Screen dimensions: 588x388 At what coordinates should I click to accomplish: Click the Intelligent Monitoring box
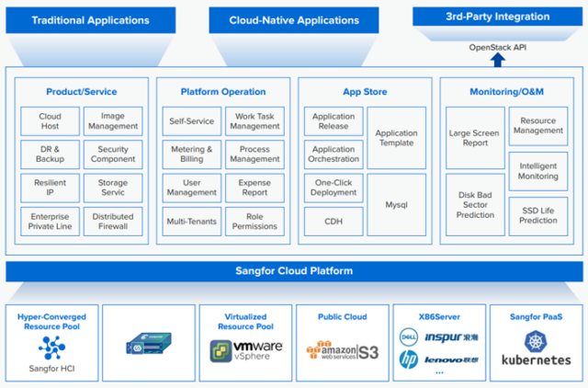(538, 171)
